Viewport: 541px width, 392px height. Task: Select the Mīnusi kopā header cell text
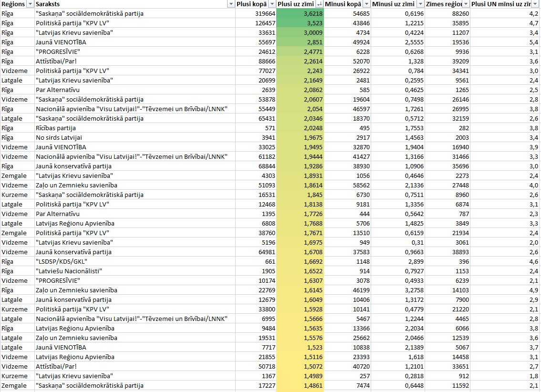tap(343, 4)
